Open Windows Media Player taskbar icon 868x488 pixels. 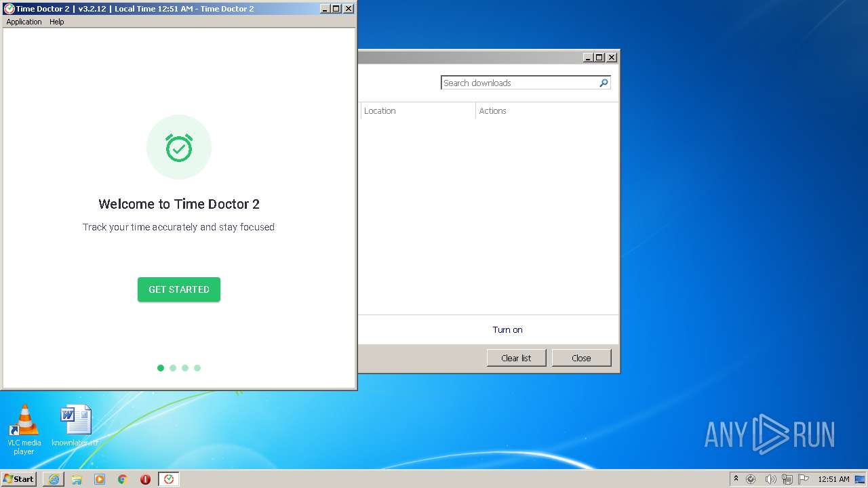[100, 479]
